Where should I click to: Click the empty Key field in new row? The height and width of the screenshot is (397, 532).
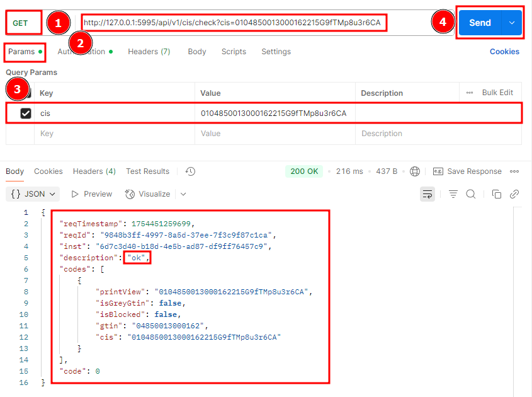113,134
